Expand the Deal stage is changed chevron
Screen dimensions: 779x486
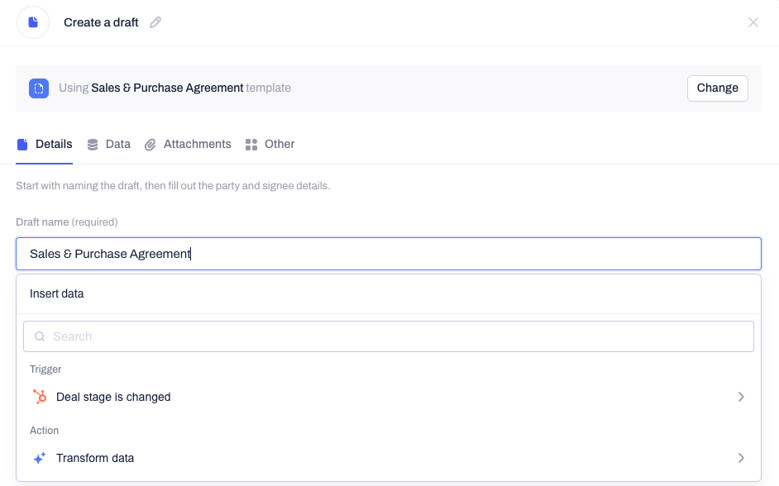click(741, 397)
